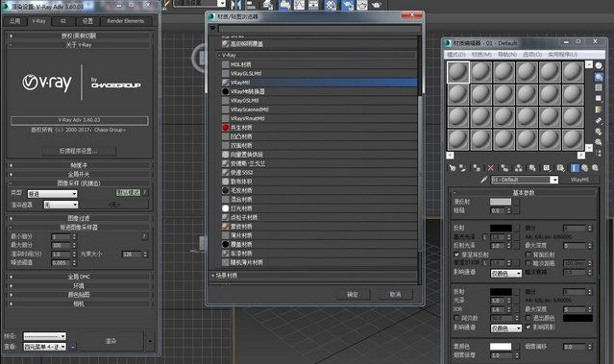Click Sample Type sphere icon
Viewport: 614px width, 364px height.
click(x=599, y=65)
